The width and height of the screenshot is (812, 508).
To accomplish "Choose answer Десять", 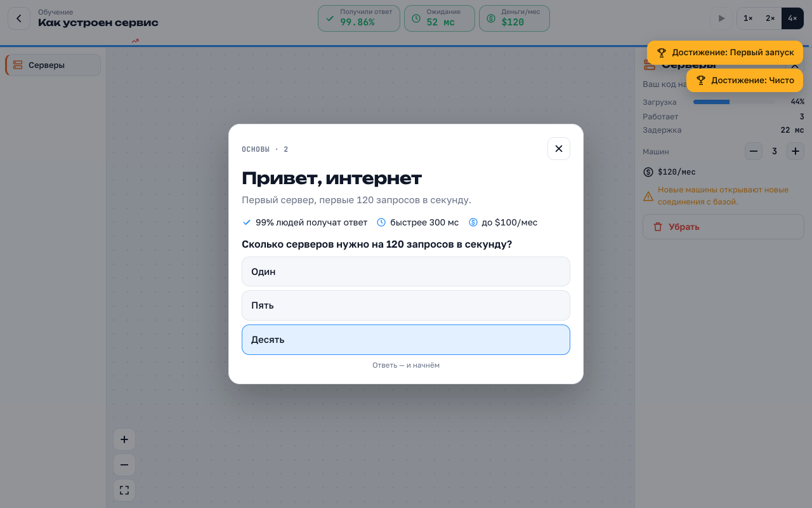I will (x=406, y=340).
